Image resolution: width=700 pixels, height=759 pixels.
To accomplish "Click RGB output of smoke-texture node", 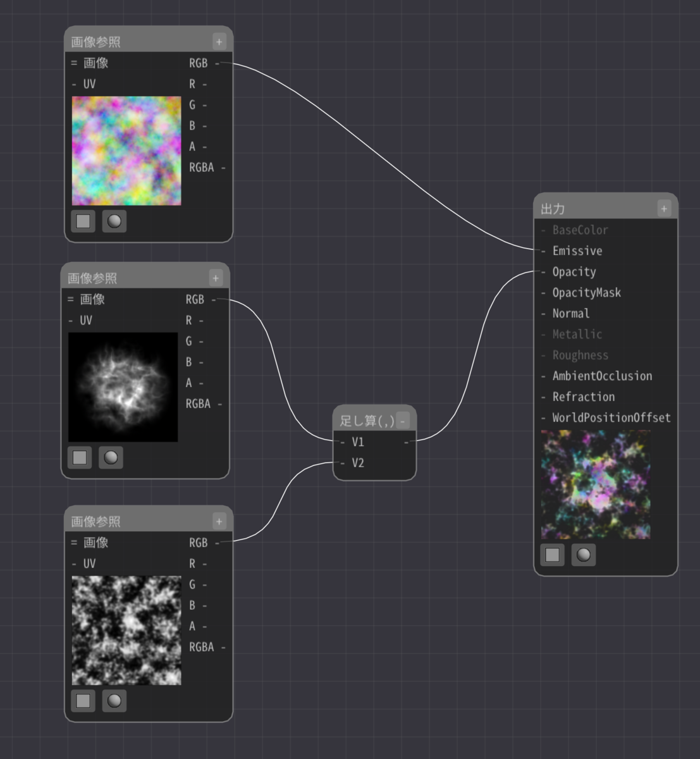I will (200, 299).
